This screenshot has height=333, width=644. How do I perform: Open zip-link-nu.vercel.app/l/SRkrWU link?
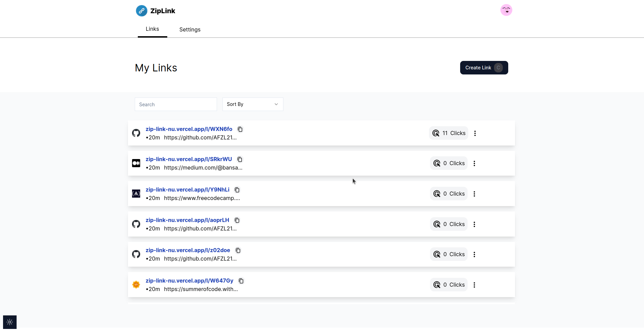point(189,159)
